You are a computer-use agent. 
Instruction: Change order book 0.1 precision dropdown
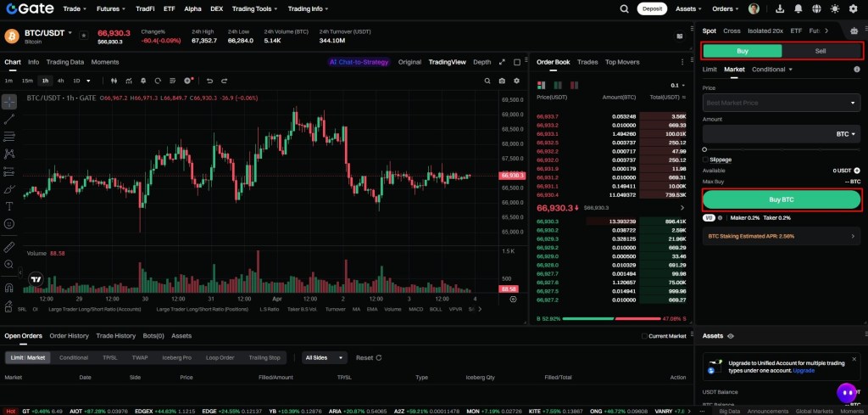click(x=677, y=86)
